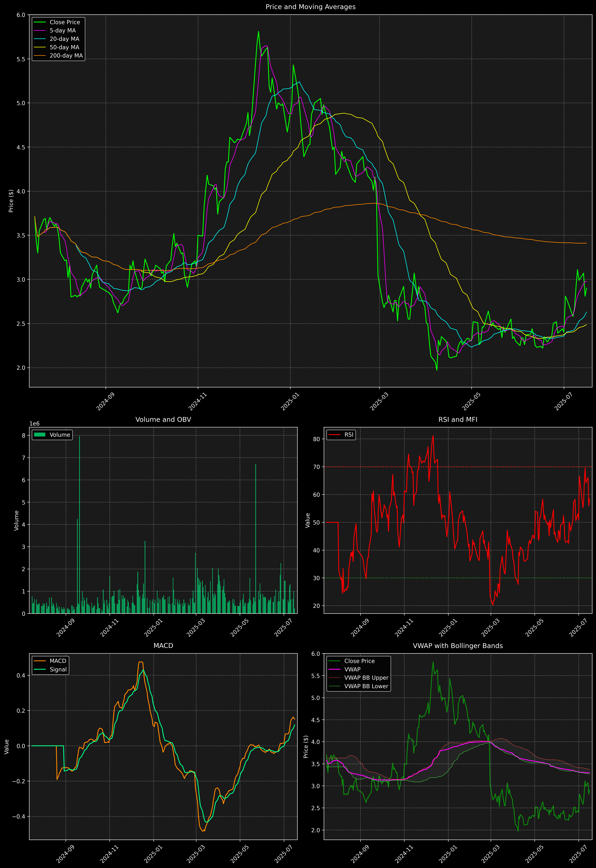
Task: Click the "Signal" legend label
Action: pos(58,670)
